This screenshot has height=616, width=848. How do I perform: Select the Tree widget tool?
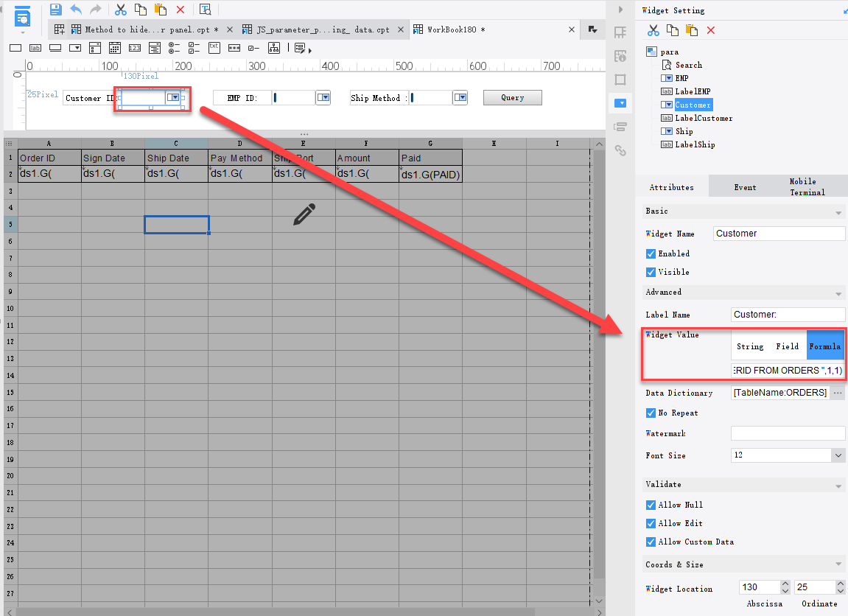[273, 47]
